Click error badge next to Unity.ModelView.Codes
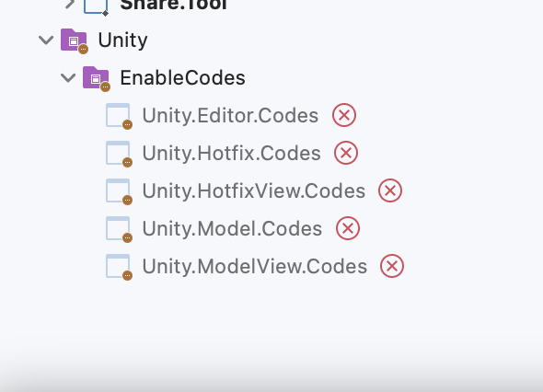The image size is (543, 392). tap(392, 266)
